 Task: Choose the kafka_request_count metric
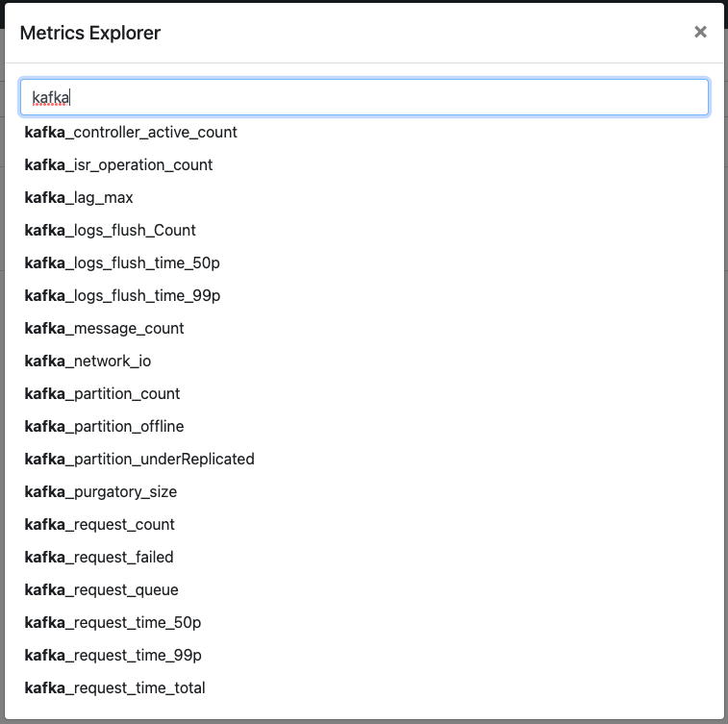tap(100, 524)
